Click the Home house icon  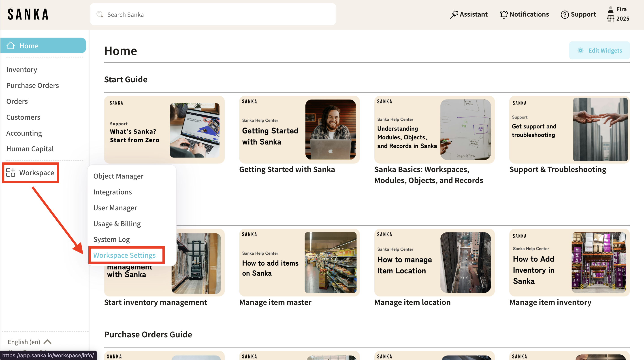pos(11,46)
